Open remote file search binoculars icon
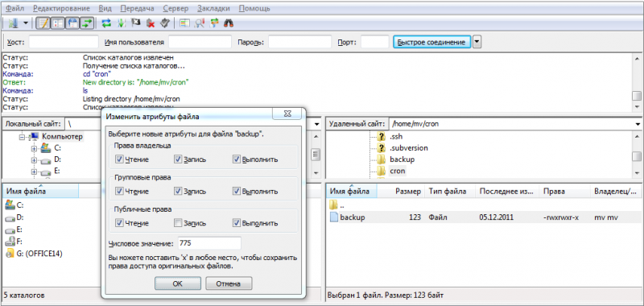This screenshot has width=644, height=306. (x=229, y=23)
